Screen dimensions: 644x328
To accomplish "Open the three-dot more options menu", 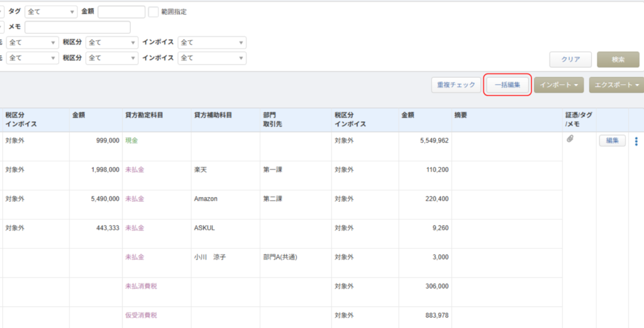I will 636,141.
